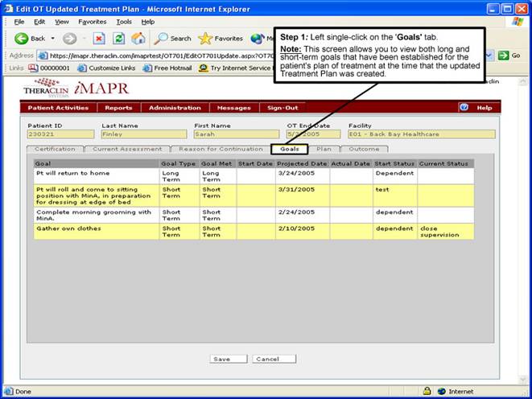
Task: Open the Customize Links bookmark
Action: pos(106,68)
